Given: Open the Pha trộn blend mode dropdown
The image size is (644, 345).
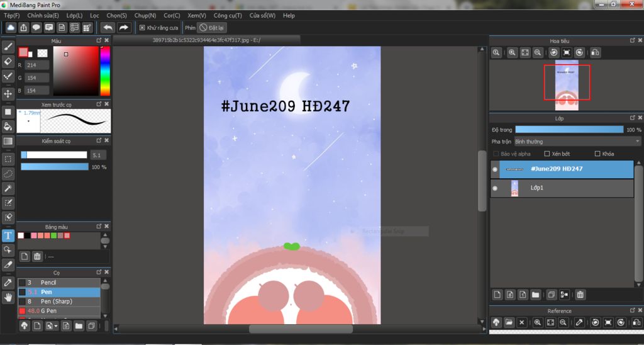Looking at the screenshot, I should (x=577, y=142).
